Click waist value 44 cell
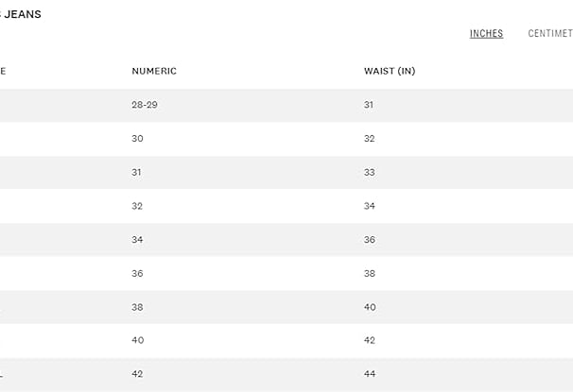This screenshot has width=573, height=392. [370, 374]
